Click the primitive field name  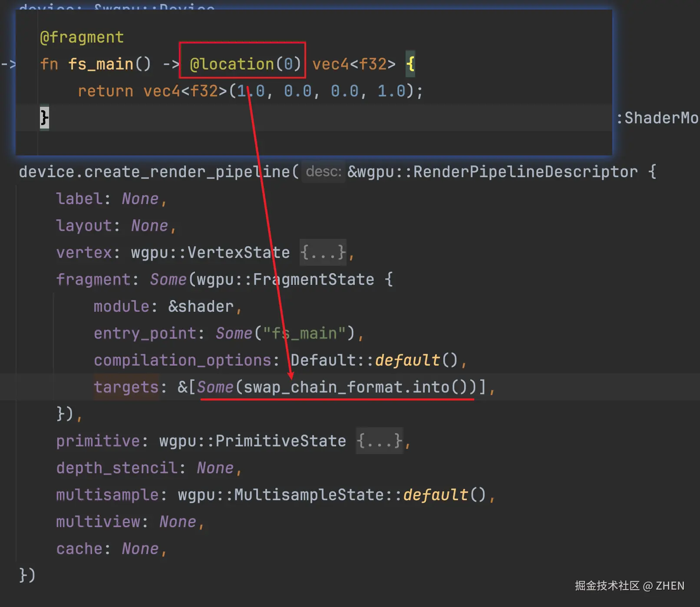click(98, 441)
